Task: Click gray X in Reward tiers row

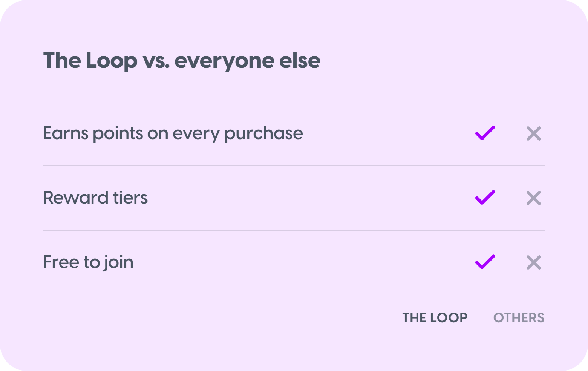Action: point(534,198)
